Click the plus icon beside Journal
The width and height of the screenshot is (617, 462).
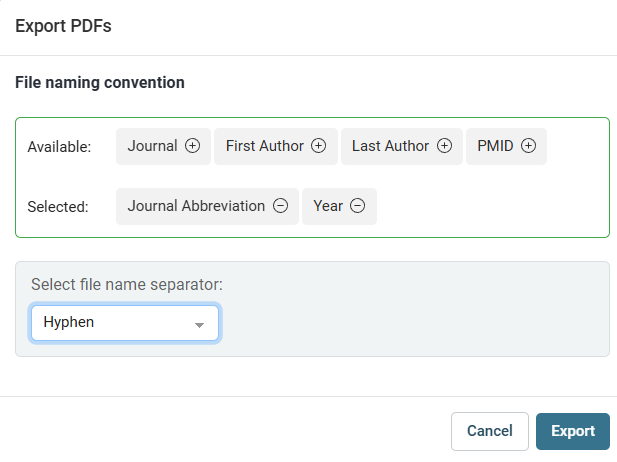pyautogui.click(x=193, y=146)
